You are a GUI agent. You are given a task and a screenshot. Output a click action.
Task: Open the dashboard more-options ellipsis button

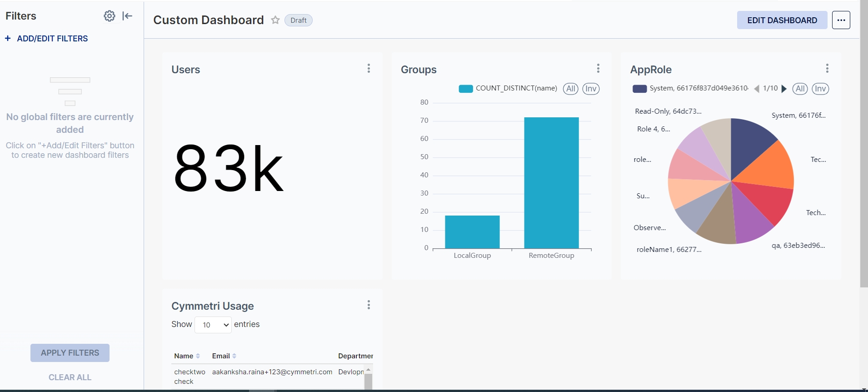pyautogui.click(x=841, y=20)
